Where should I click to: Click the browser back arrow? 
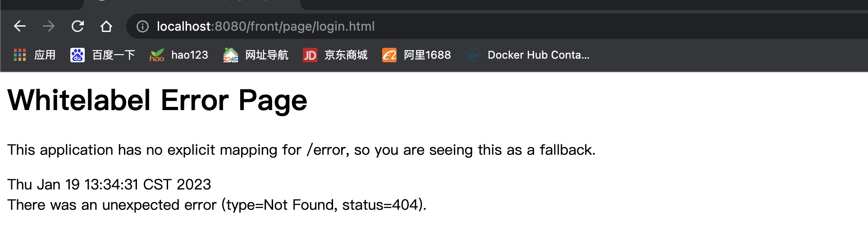point(20,26)
